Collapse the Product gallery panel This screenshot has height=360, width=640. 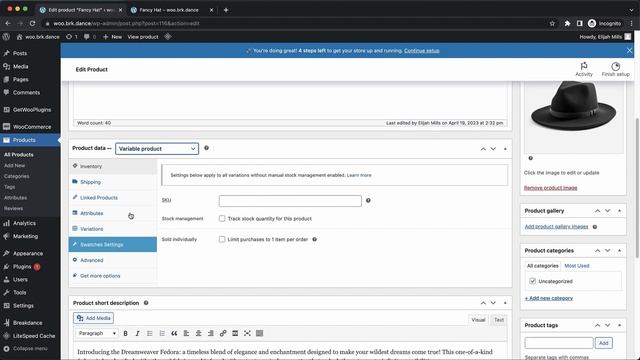(620, 211)
